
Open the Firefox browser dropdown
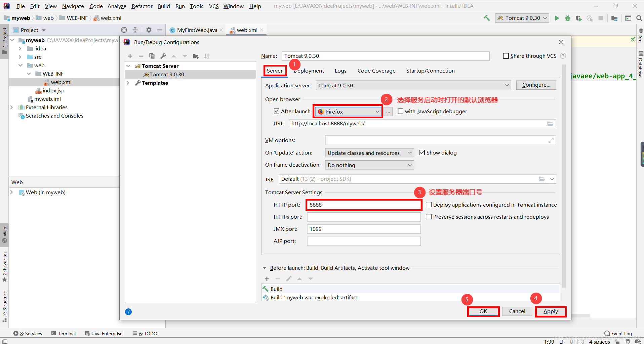tap(348, 112)
